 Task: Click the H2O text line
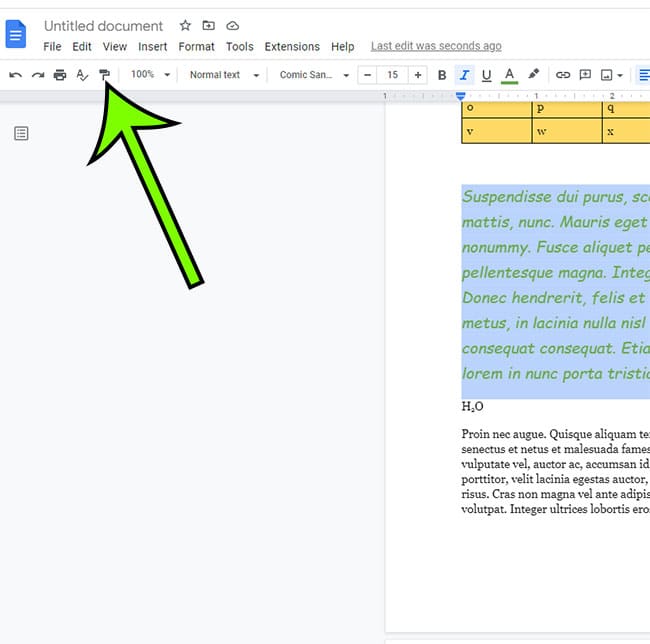coord(472,406)
